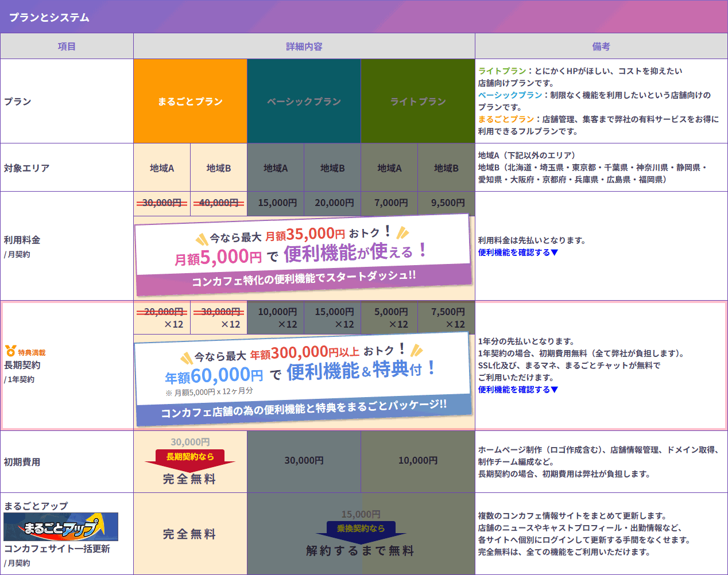Click the 詳細内容 column header
The width and height of the screenshot is (728, 575).
click(x=304, y=46)
